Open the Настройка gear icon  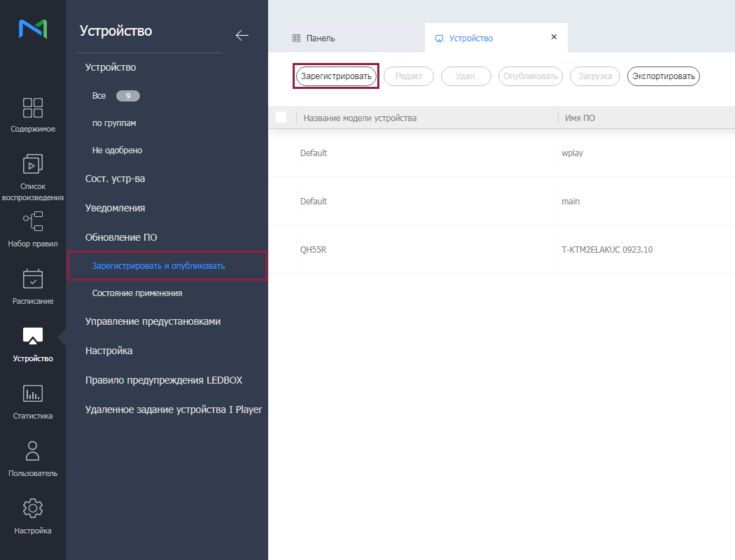point(33,509)
